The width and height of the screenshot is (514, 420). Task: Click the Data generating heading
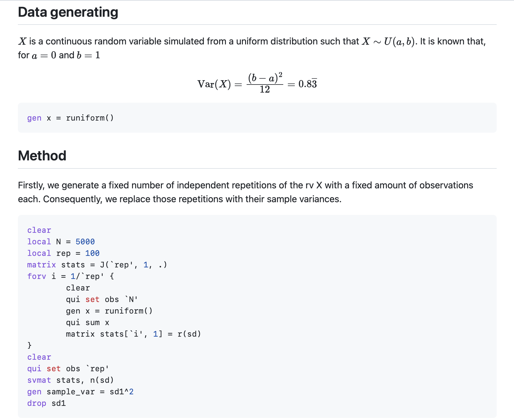pyautogui.click(x=68, y=12)
